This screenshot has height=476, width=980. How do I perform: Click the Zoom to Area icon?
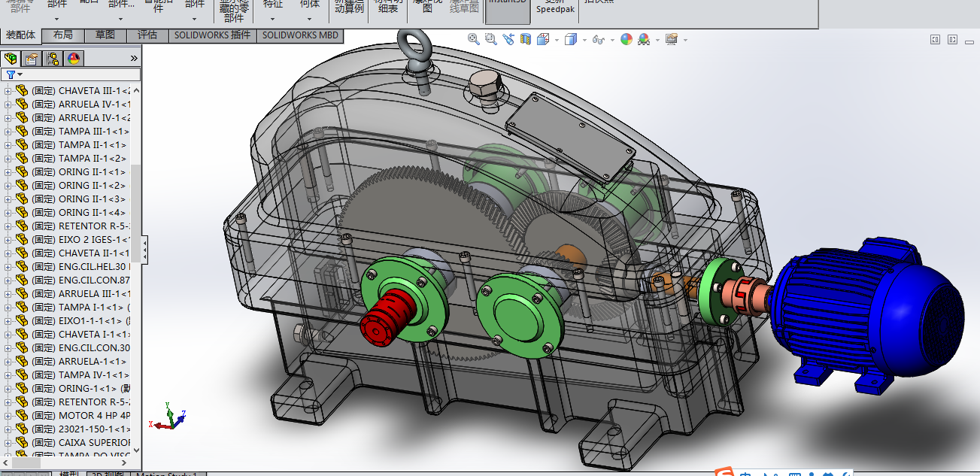(491, 39)
